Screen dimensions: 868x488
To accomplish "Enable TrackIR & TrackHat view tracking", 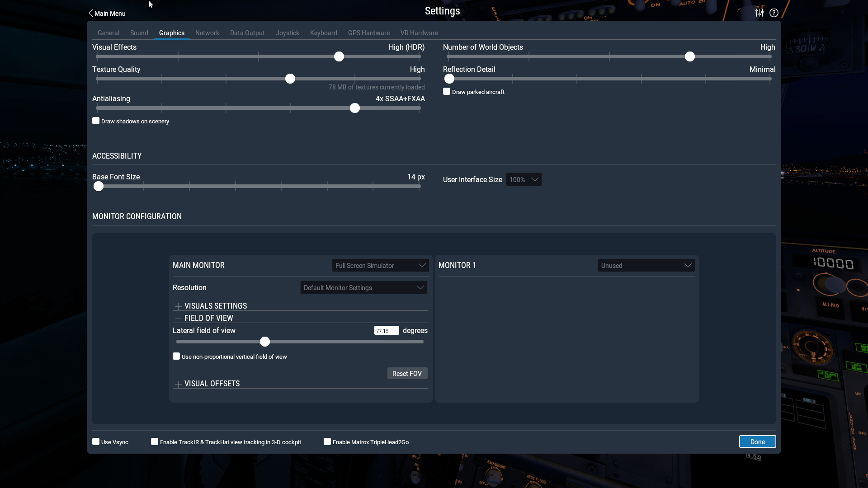I will (x=155, y=442).
